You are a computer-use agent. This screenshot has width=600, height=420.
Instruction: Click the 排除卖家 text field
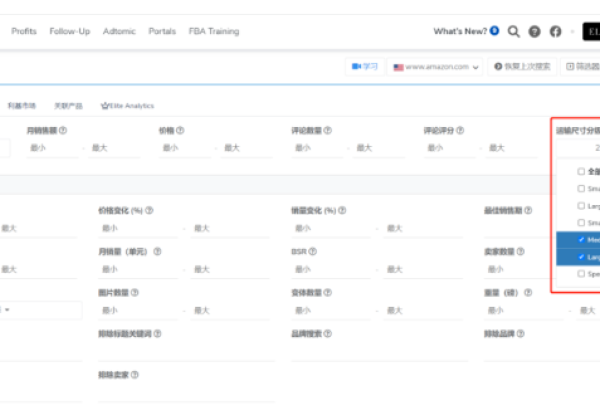click(186, 394)
